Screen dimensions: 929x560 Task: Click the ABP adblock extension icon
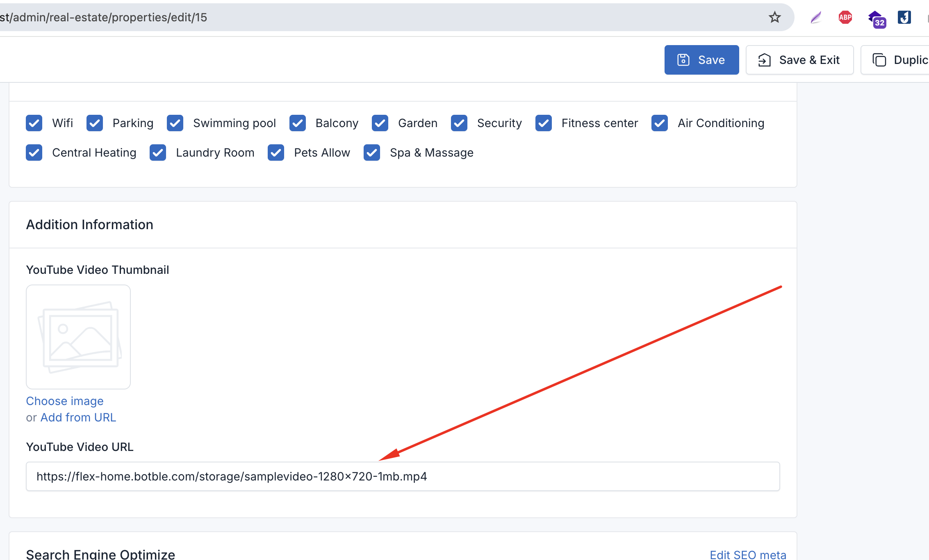click(845, 17)
